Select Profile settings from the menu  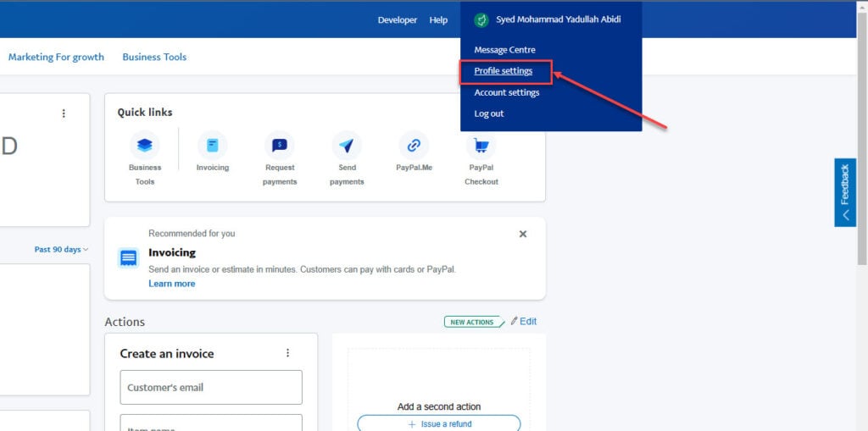pyautogui.click(x=504, y=71)
